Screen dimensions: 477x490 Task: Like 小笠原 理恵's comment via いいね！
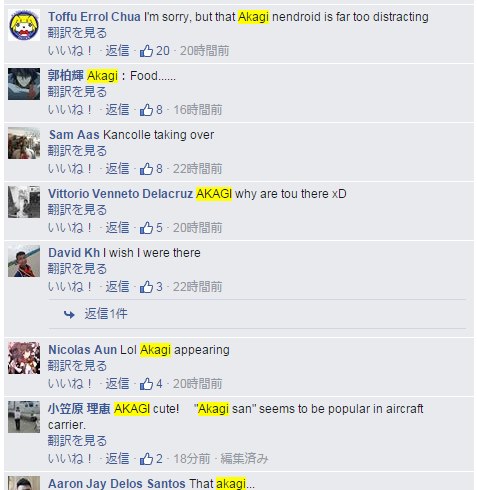pyautogui.click(x=70, y=459)
